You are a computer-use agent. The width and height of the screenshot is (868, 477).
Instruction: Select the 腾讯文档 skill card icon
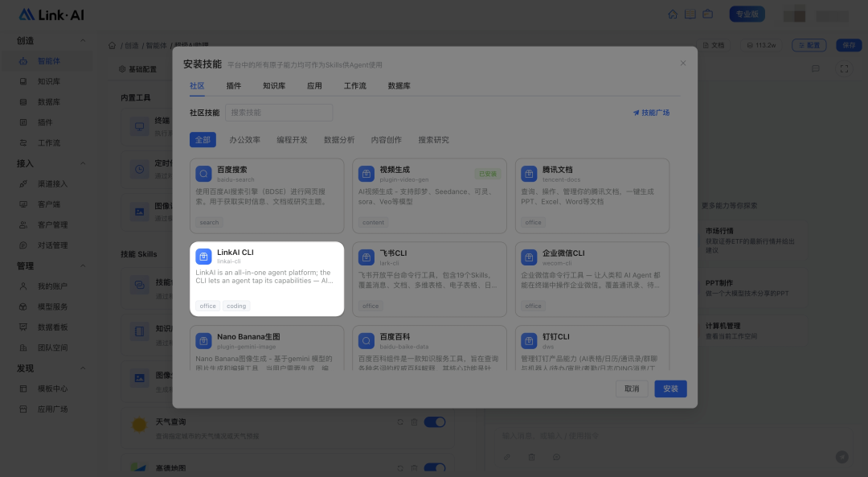pos(529,174)
